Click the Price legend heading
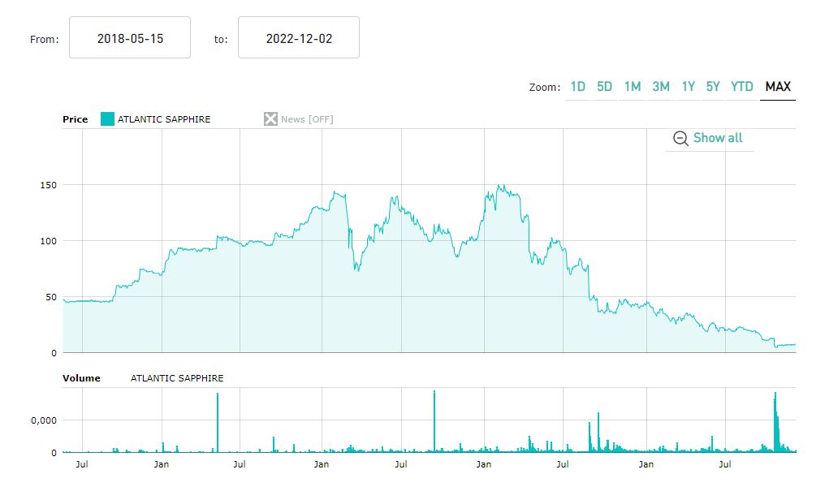The width and height of the screenshot is (825, 504). pyautogui.click(x=75, y=119)
